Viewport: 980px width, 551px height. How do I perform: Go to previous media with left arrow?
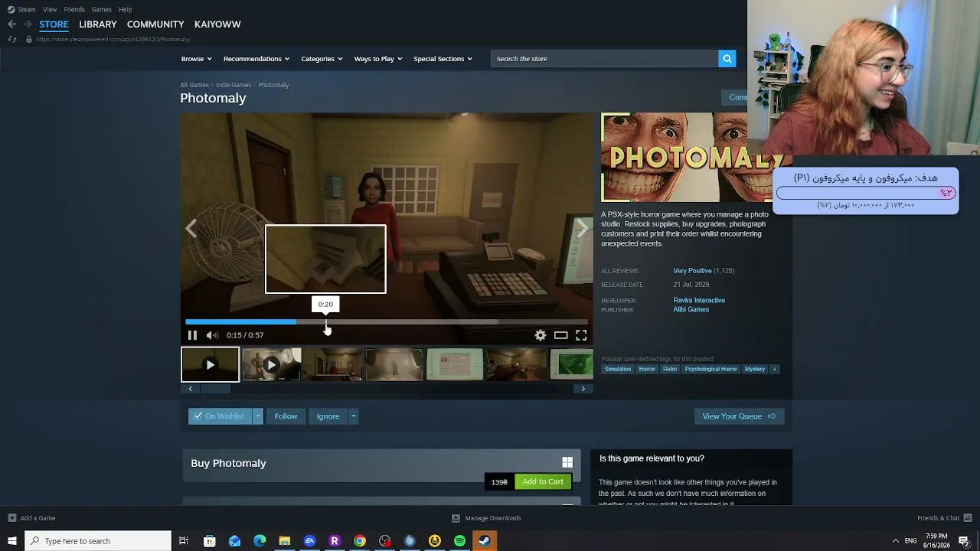coord(191,228)
